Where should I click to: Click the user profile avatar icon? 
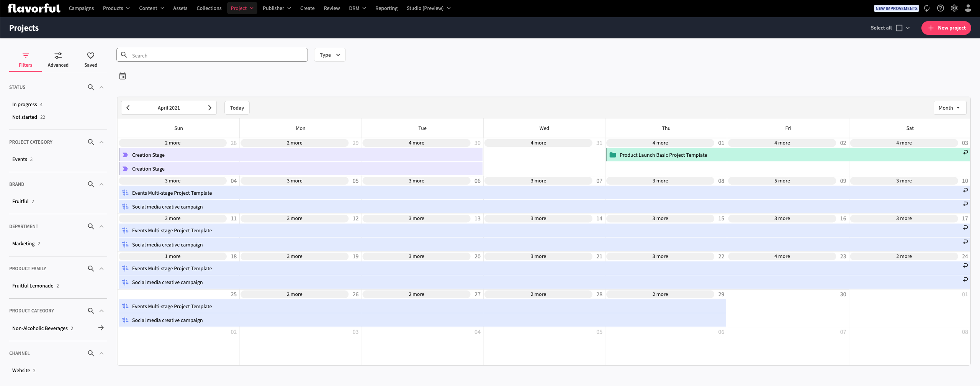coord(968,8)
